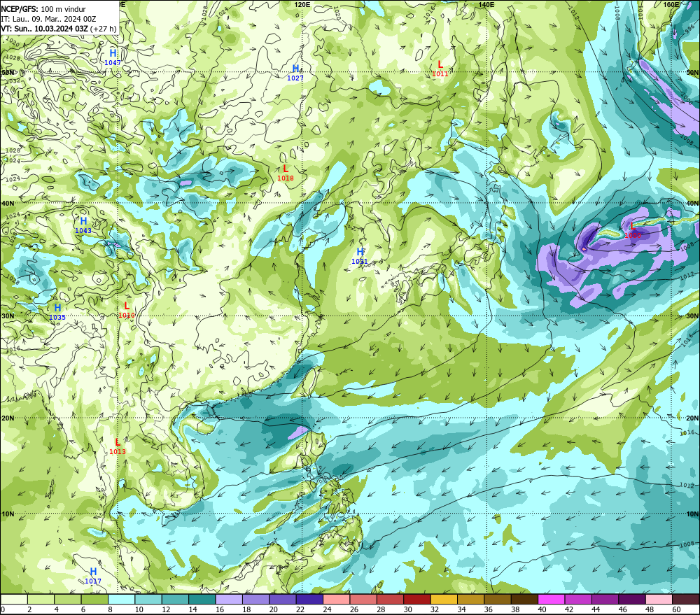Pick the magenta-purple 42-44 legend swatch
This screenshot has width=700, height=615.
[x=579, y=599]
